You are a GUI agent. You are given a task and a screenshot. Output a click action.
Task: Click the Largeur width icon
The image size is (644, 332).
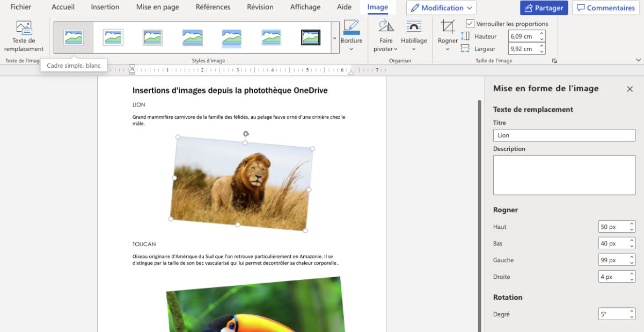click(465, 48)
